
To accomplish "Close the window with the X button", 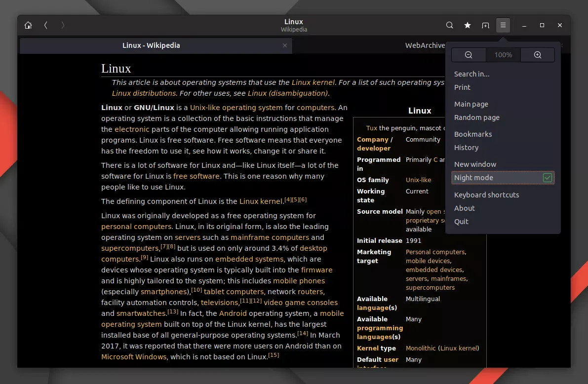I will (560, 25).
